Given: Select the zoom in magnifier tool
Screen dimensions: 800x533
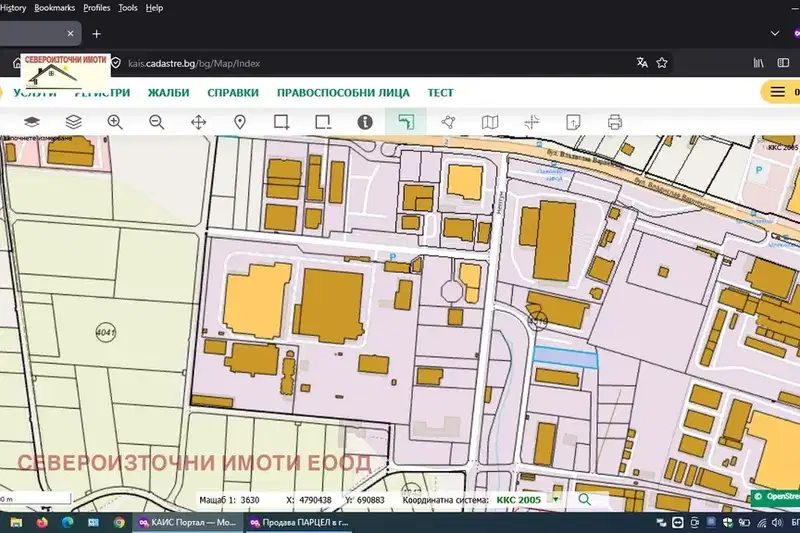Looking at the screenshot, I should [115, 122].
